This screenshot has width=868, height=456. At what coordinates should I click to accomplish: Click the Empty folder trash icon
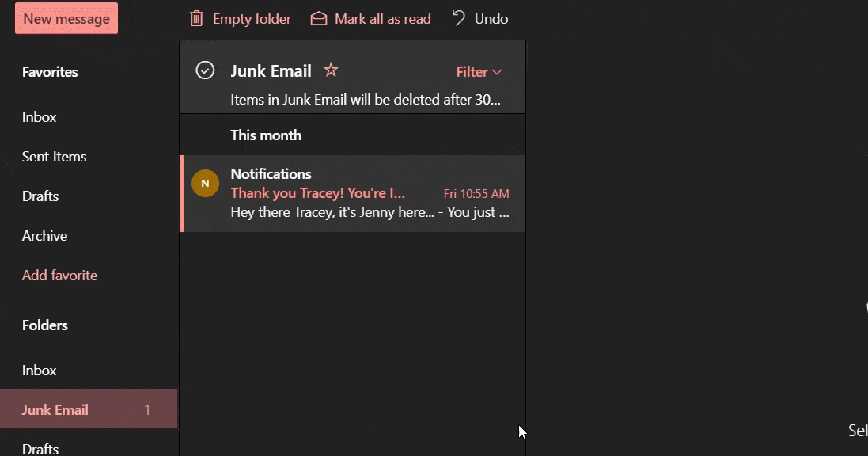[x=197, y=18]
